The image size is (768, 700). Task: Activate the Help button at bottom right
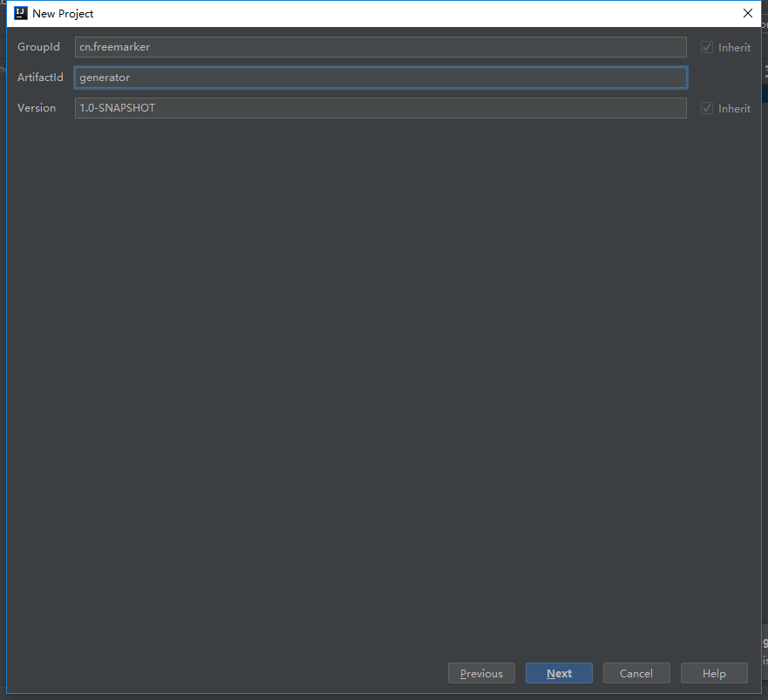pyautogui.click(x=714, y=673)
